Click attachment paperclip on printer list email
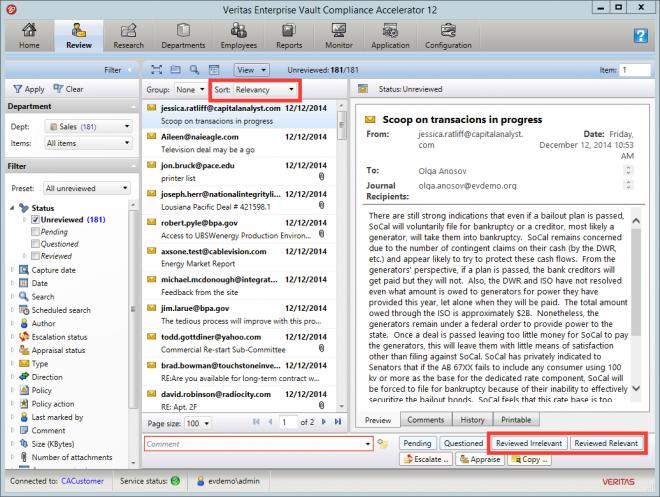This screenshot has height=497, width=660. click(x=322, y=177)
